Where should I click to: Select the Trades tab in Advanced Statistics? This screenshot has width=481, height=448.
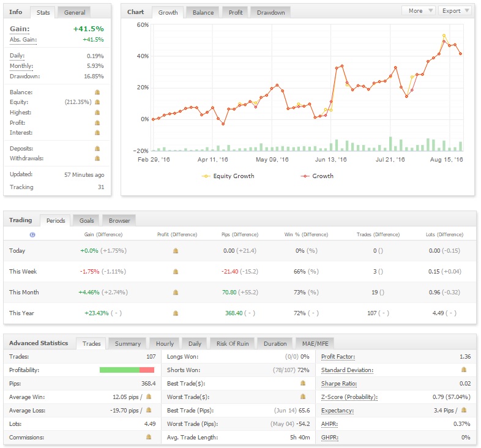pyautogui.click(x=91, y=344)
